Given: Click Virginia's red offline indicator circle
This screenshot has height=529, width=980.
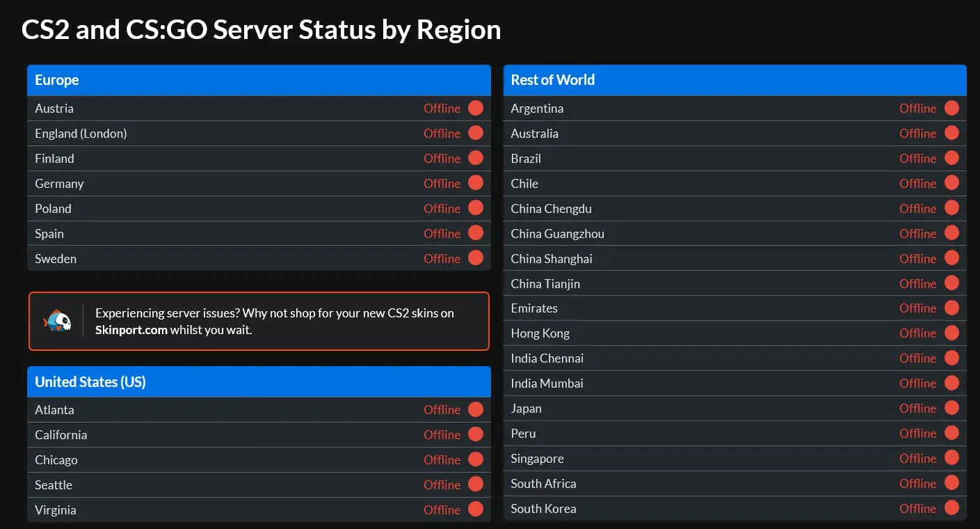Looking at the screenshot, I should (476, 510).
